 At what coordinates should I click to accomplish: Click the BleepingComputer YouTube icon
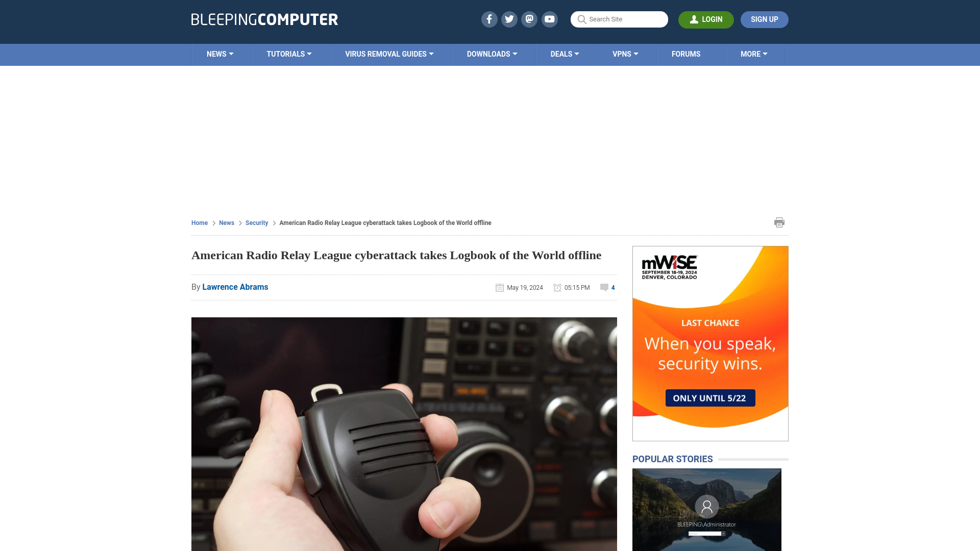[x=549, y=19]
